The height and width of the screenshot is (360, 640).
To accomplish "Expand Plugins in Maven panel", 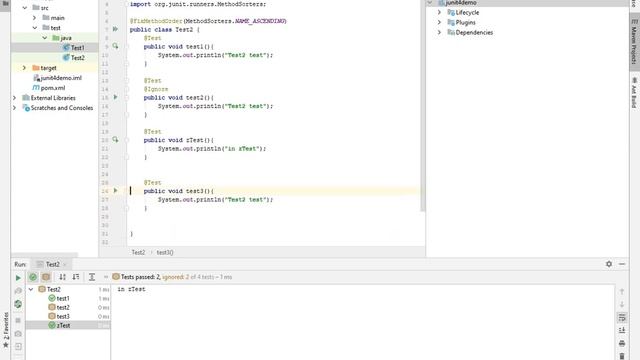I will (439, 22).
